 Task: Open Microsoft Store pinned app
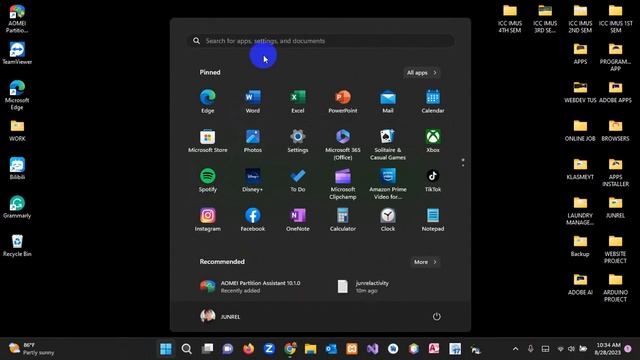pyautogui.click(x=207, y=141)
